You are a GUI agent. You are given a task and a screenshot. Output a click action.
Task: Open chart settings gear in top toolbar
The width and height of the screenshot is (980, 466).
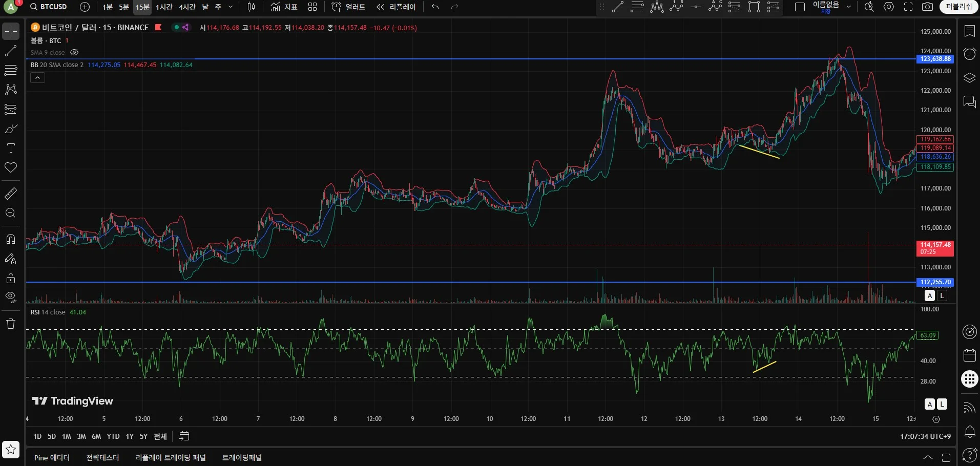point(889,7)
